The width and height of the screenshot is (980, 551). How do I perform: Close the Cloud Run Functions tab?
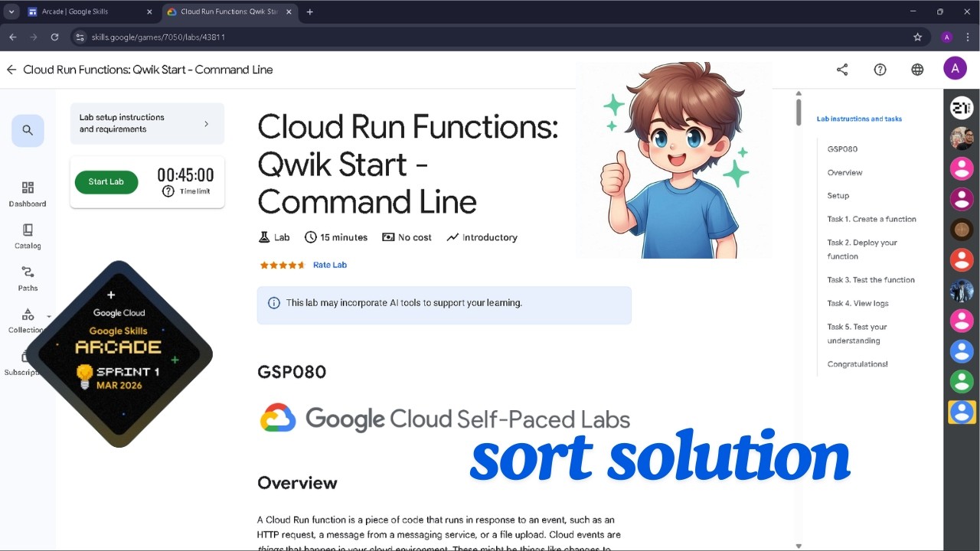pyautogui.click(x=289, y=11)
